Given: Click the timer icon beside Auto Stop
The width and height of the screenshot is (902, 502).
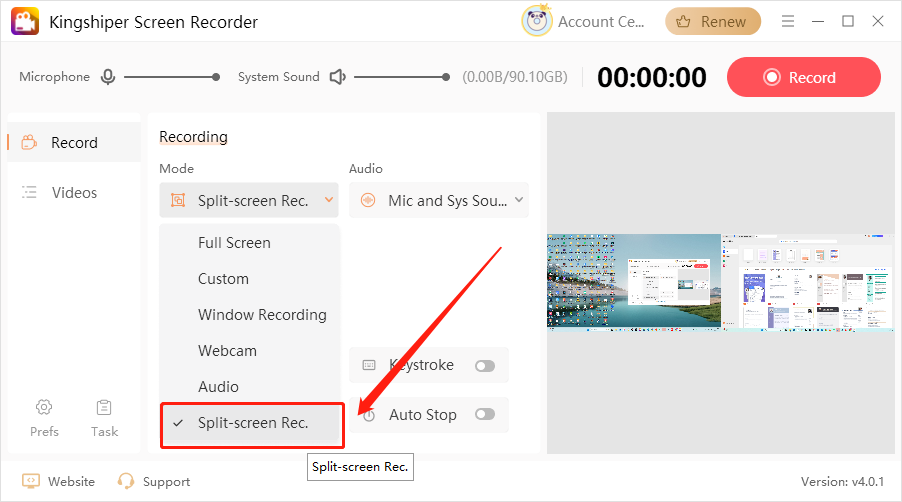Looking at the screenshot, I should [369, 415].
